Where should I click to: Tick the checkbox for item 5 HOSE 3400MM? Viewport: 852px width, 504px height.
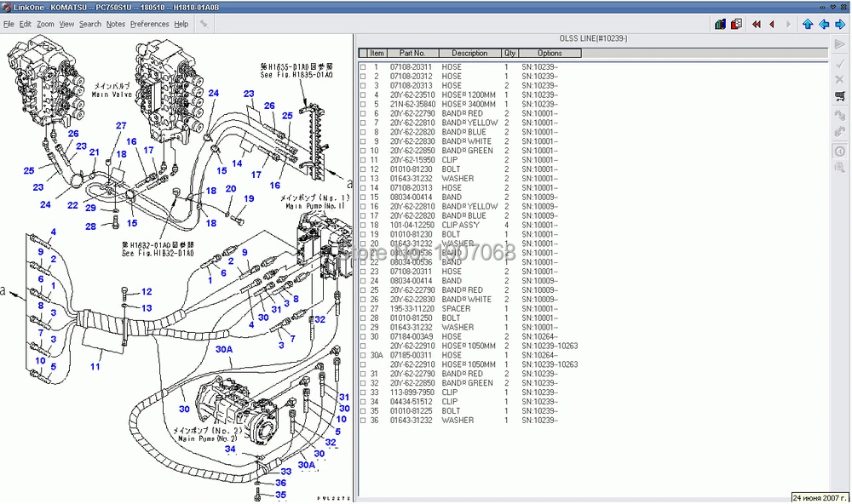(x=363, y=104)
